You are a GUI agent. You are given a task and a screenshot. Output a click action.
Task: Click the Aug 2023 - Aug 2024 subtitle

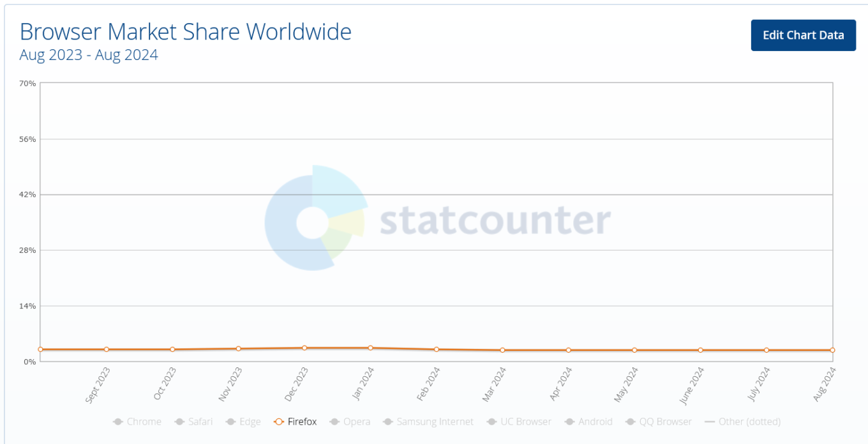click(x=89, y=55)
